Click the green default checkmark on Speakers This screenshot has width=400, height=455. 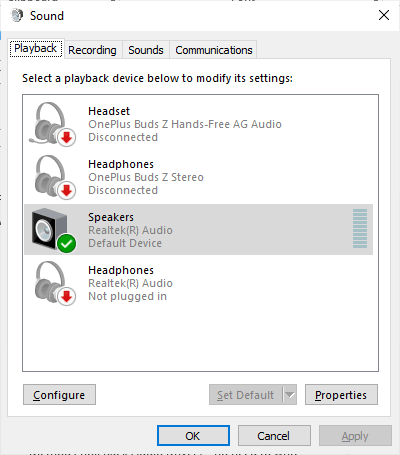(67, 244)
